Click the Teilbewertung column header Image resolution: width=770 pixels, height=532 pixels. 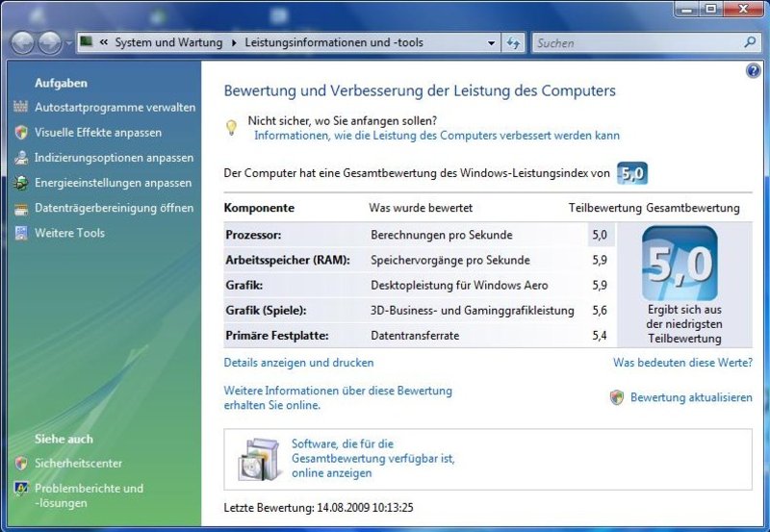click(x=605, y=208)
